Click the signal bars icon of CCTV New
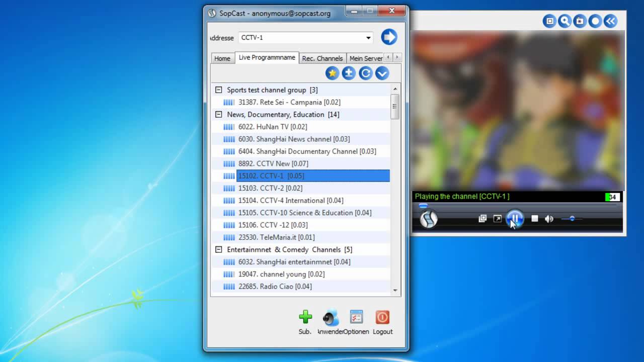 pyautogui.click(x=229, y=163)
